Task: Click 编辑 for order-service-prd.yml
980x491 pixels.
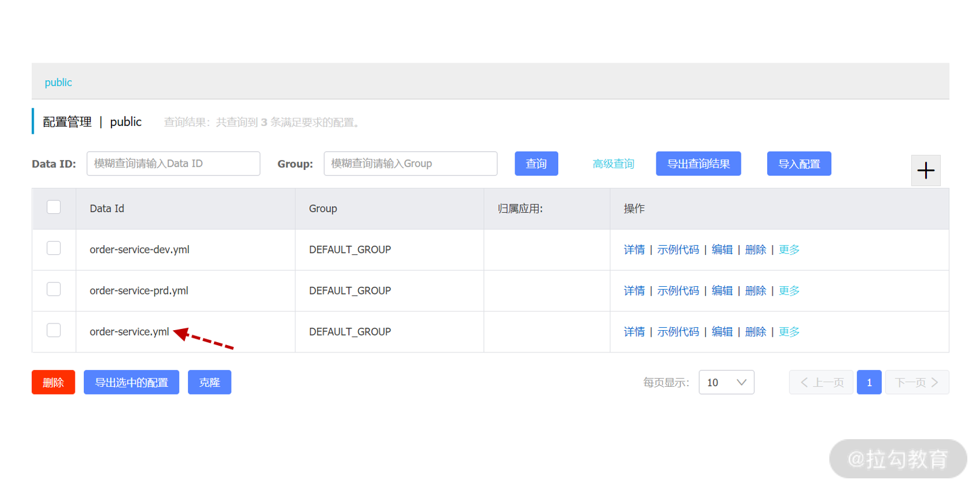Action: pyautogui.click(x=722, y=290)
